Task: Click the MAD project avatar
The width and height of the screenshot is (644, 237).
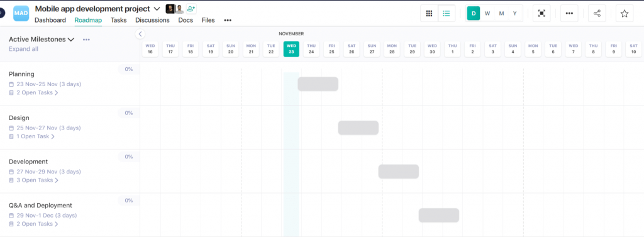Action: click(21, 13)
